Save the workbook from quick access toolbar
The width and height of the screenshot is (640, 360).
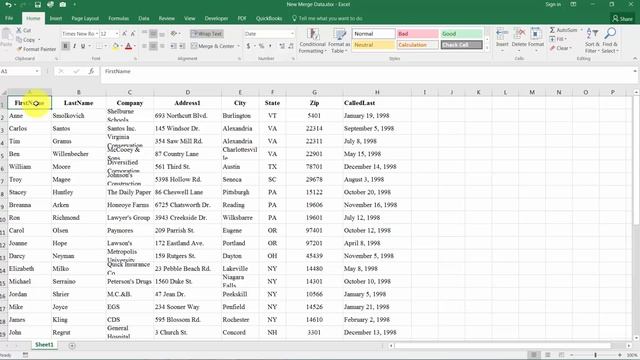38,4
